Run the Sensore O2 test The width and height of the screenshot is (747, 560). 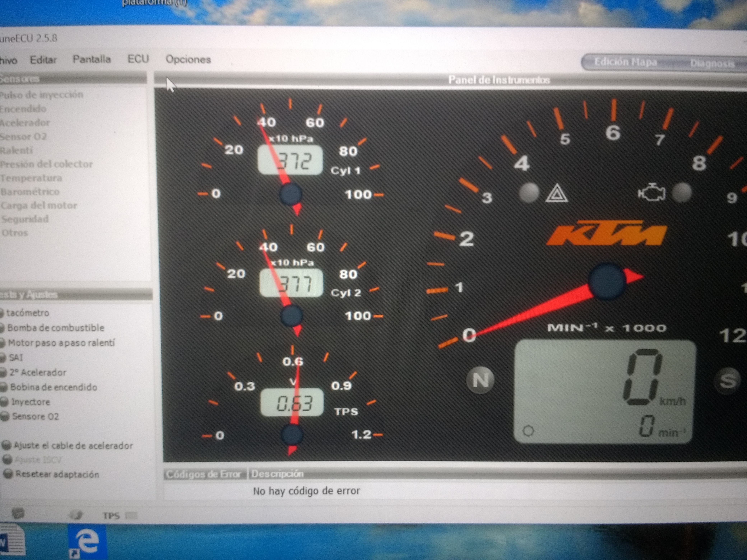pyautogui.click(x=35, y=416)
